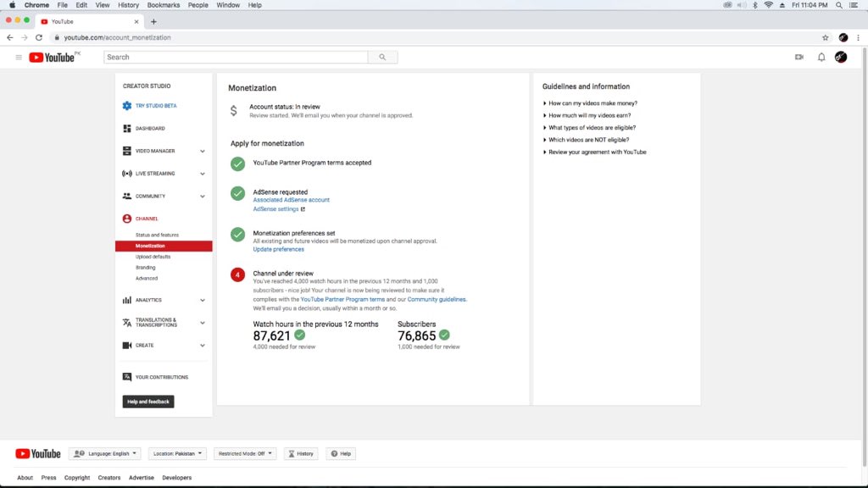Open the Community guidelines link

(437, 299)
